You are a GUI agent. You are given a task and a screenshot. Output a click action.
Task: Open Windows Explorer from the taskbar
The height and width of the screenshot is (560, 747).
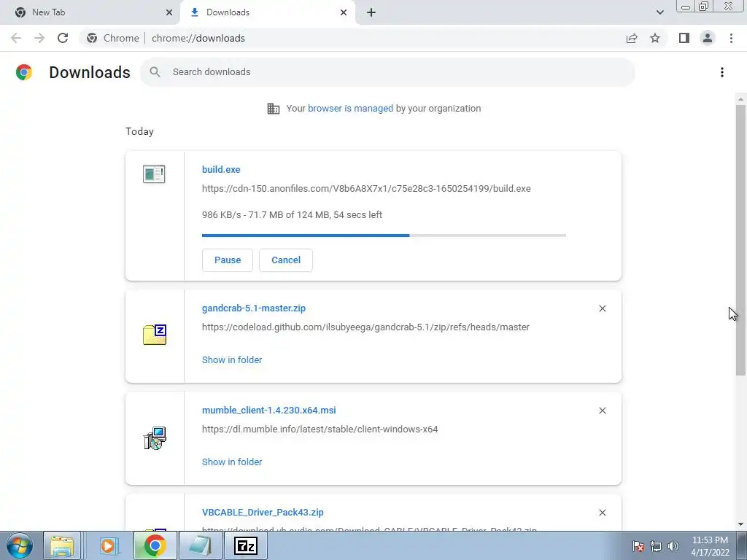tap(63, 545)
